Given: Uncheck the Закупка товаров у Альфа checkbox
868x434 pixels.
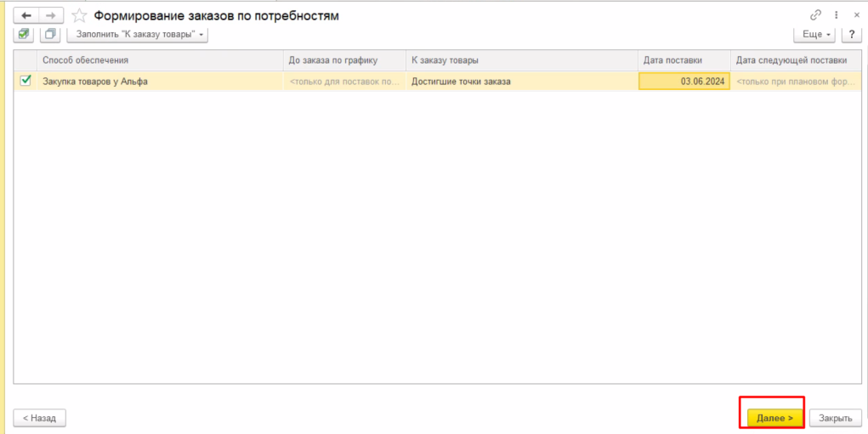Looking at the screenshot, I should 26,81.
